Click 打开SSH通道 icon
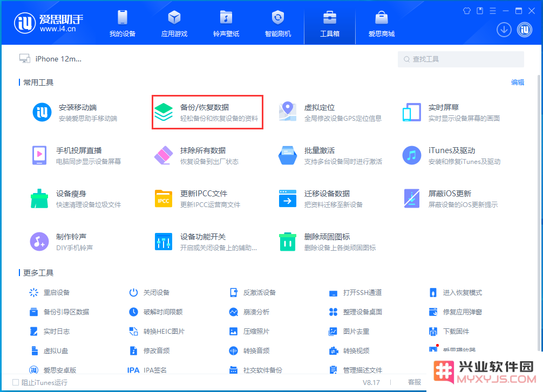Screen dimensions: 543x392 pos(333,293)
